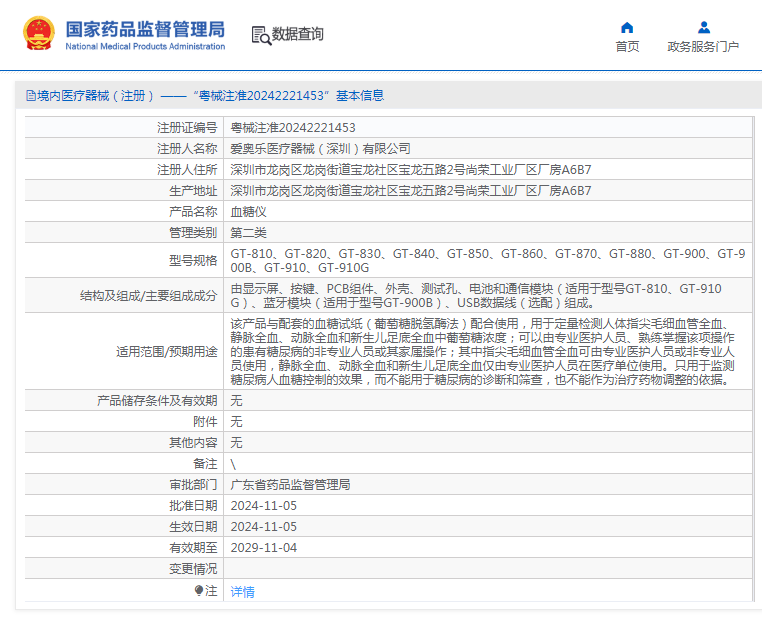
Task: Click the 备注 label
Action: point(205,464)
